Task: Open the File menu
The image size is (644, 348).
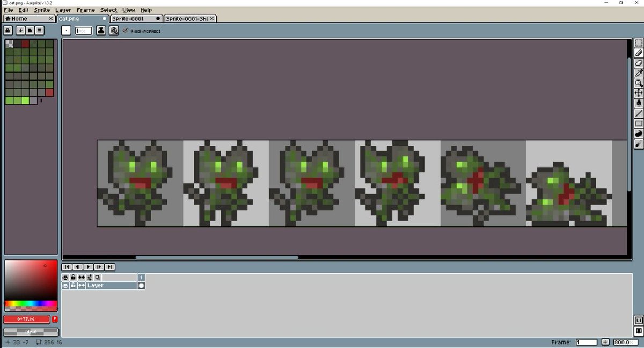Action: [9, 10]
